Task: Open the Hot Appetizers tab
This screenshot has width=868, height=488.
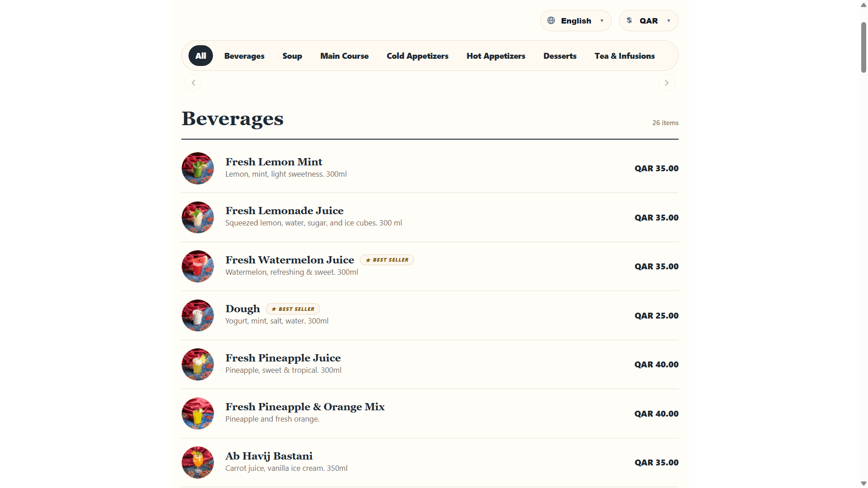Action: coord(495,56)
